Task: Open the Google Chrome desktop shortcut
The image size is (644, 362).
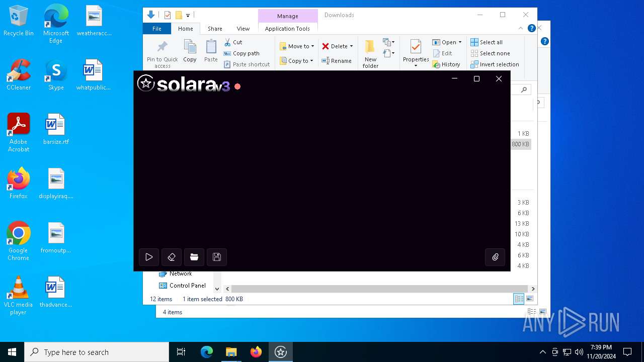Action: (19, 242)
